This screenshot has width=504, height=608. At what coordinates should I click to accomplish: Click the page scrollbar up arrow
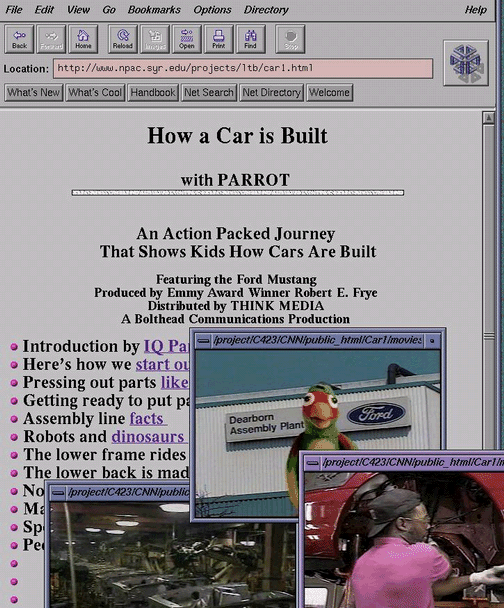click(x=489, y=118)
